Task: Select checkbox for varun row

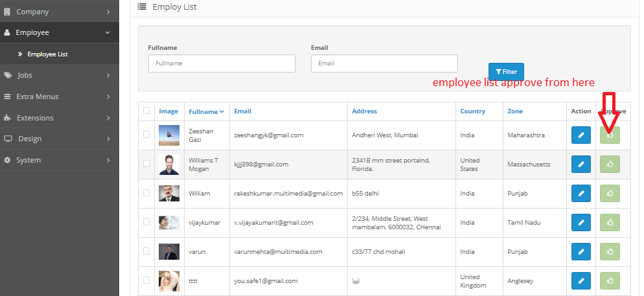Action: [x=146, y=251]
